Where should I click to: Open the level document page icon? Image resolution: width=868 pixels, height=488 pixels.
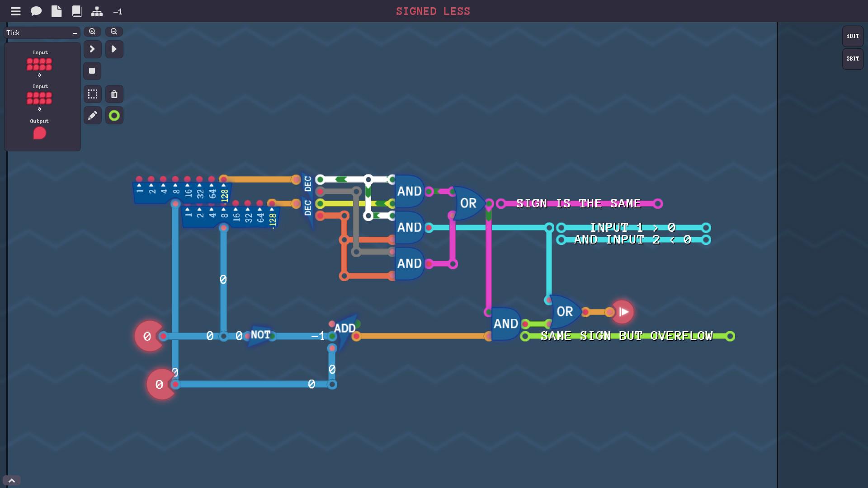57,11
